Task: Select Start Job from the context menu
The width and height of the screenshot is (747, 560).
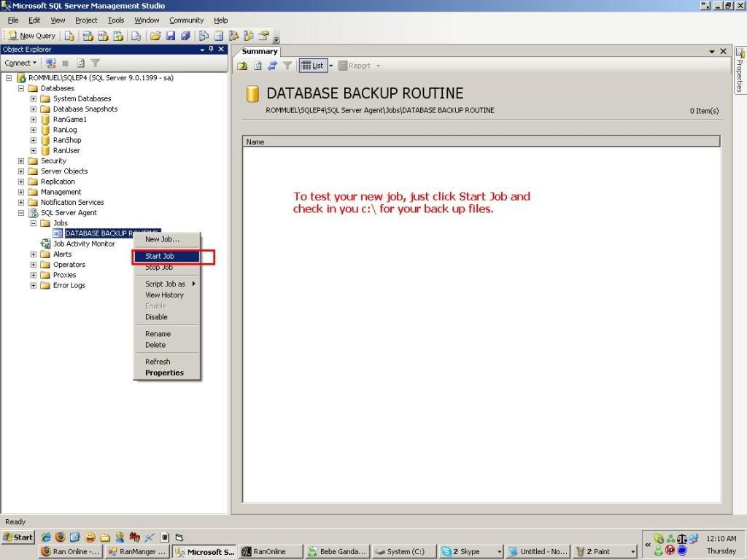Action: [x=166, y=256]
